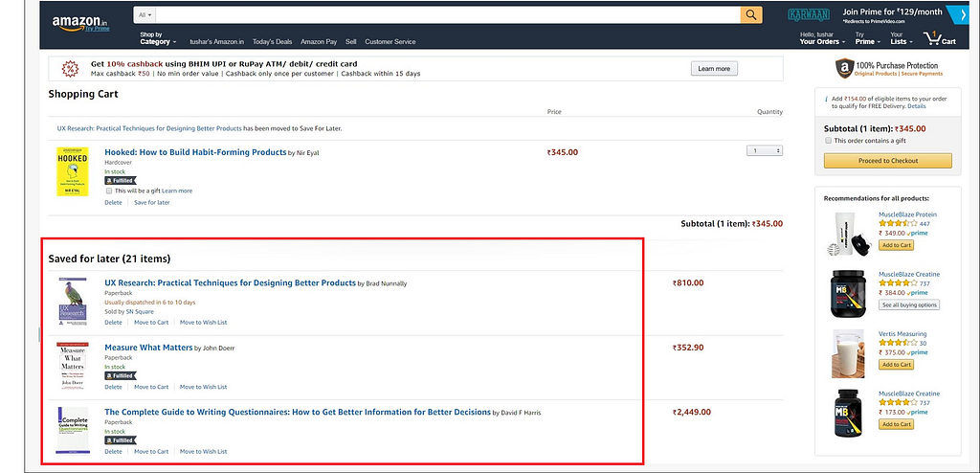Delete Measure What Matters from saved items
Screen dimensions: 980x473
(113, 387)
